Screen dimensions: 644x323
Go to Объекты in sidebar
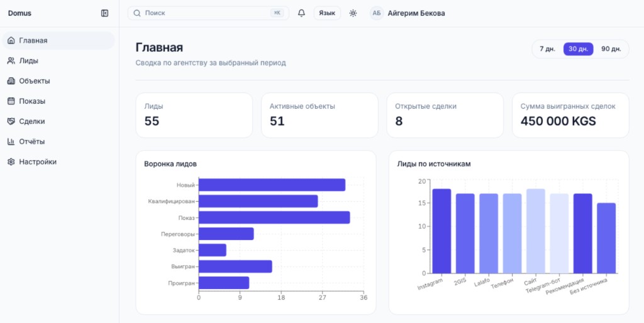click(58, 81)
